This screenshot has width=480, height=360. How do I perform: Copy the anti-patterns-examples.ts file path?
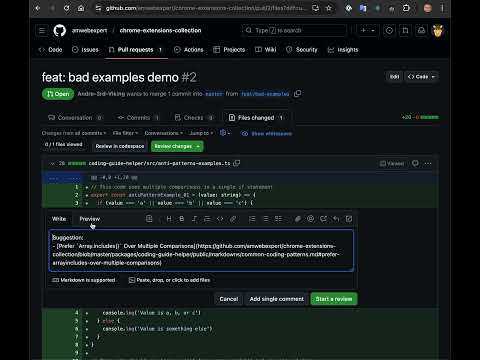(x=237, y=163)
